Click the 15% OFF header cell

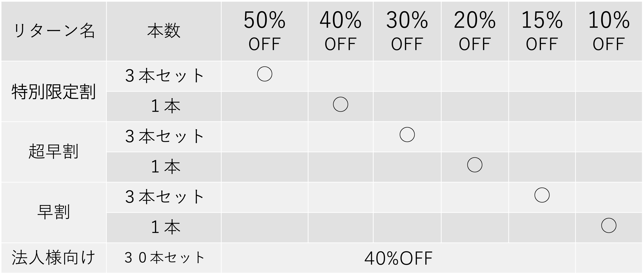pyautogui.click(x=542, y=31)
